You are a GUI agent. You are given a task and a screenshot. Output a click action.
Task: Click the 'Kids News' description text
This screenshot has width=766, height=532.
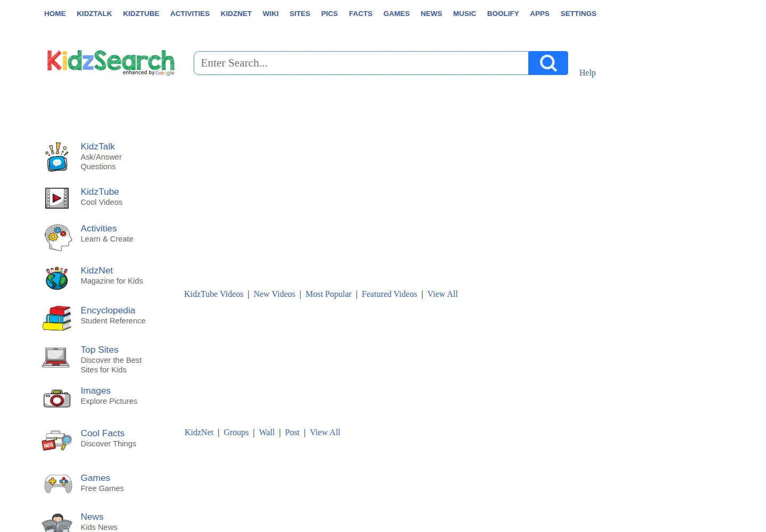pyautogui.click(x=99, y=527)
